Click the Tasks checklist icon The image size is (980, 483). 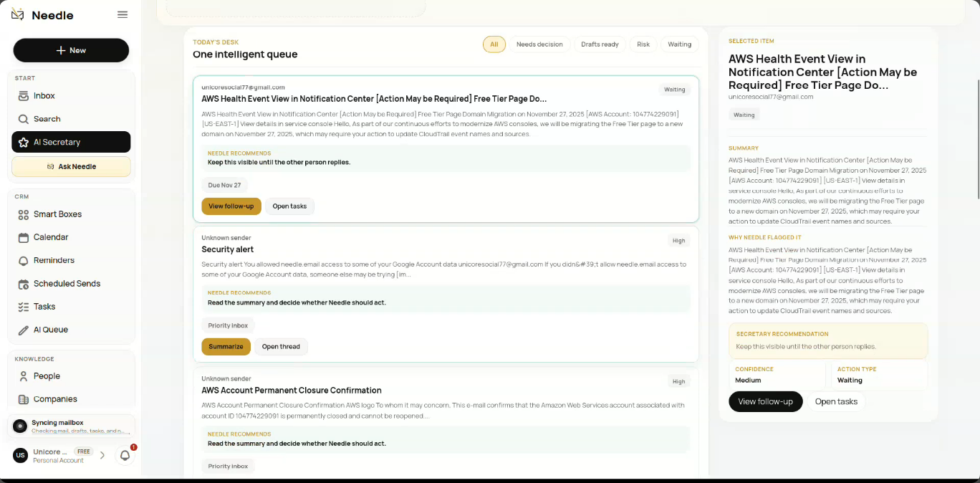coord(24,307)
